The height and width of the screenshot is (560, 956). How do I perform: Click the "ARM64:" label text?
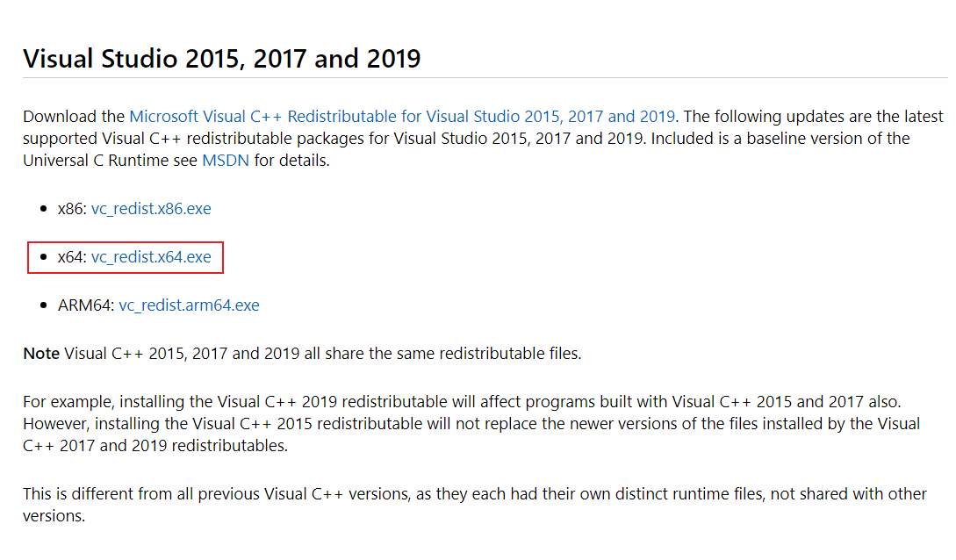tap(86, 305)
